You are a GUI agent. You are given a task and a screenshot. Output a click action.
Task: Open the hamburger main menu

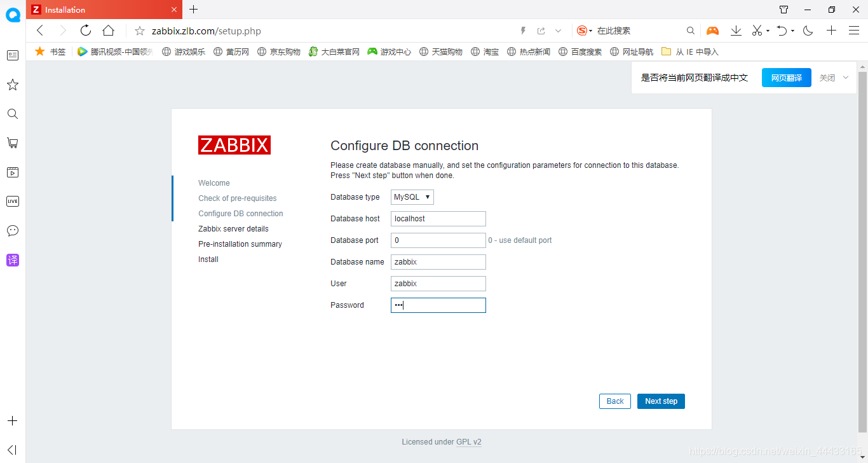pos(854,31)
